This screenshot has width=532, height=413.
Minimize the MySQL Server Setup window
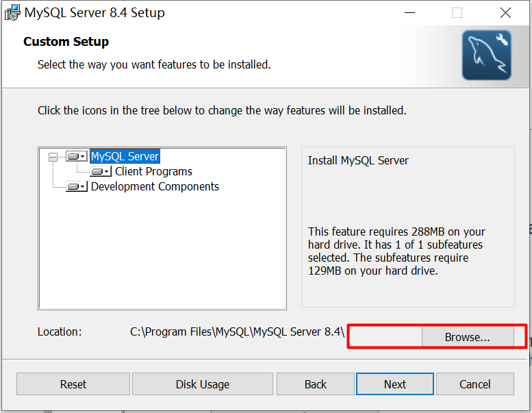pos(410,13)
